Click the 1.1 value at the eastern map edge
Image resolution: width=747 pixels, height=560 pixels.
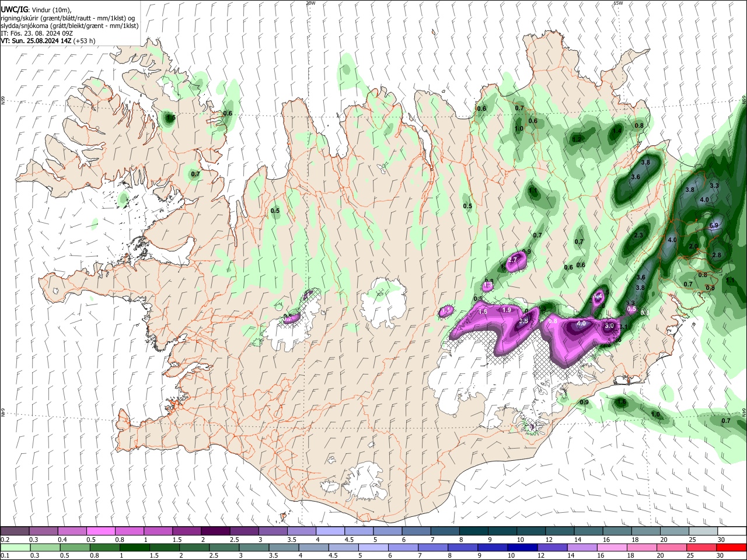click(730, 280)
